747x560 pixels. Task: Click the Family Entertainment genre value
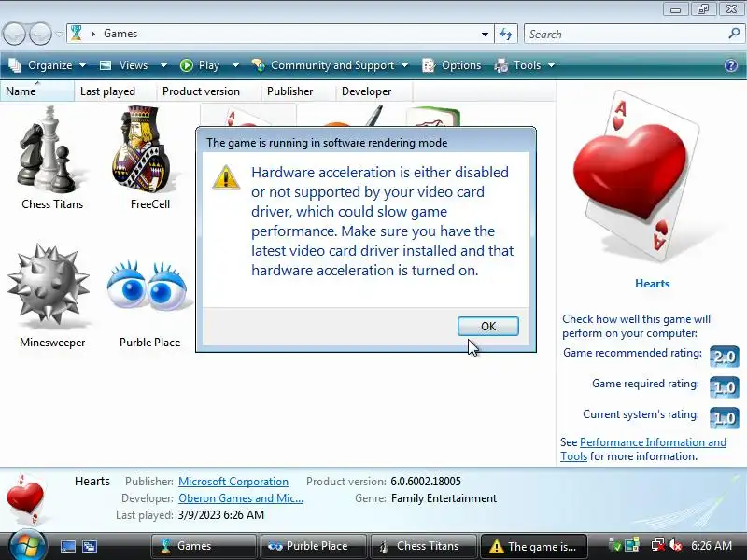pyautogui.click(x=444, y=498)
